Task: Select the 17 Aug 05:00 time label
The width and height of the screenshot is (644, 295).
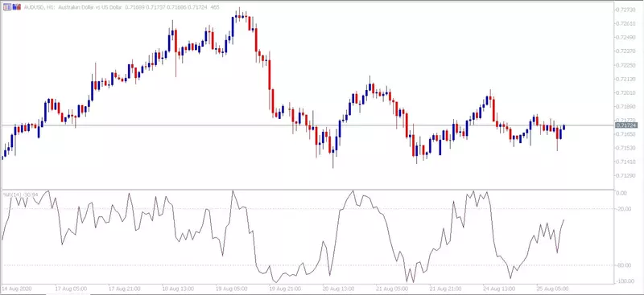Action: click(x=72, y=289)
